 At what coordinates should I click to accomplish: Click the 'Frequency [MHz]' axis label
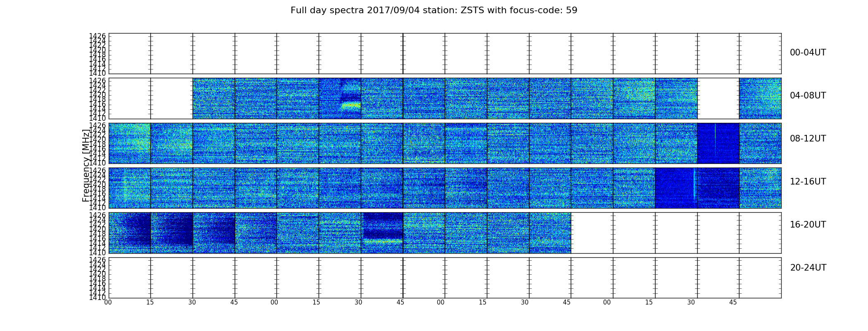86,165
